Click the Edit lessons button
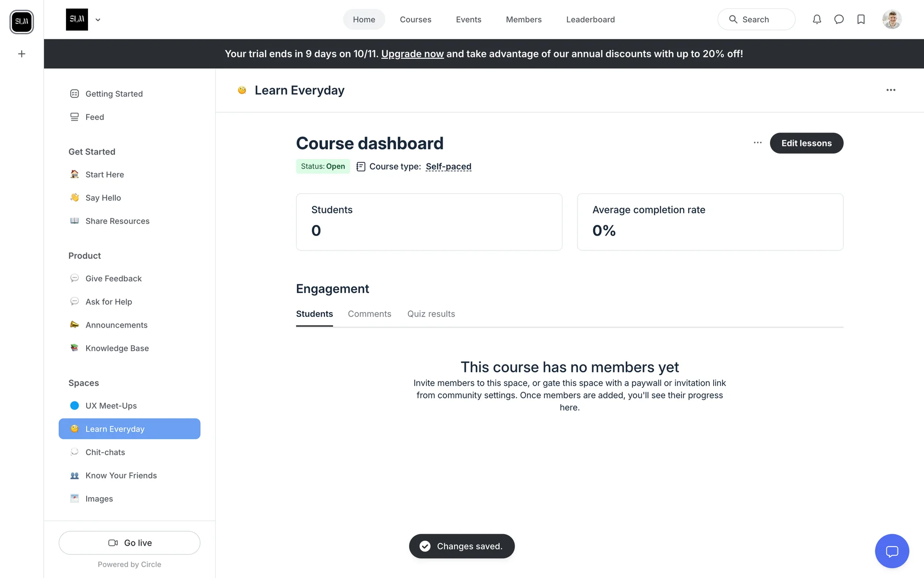The height and width of the screenshot is (578, 924). tap(806, 143)
